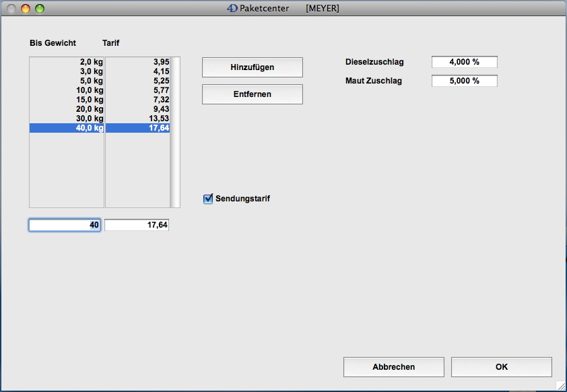Click the weight input field showing 40

point(65,225)
